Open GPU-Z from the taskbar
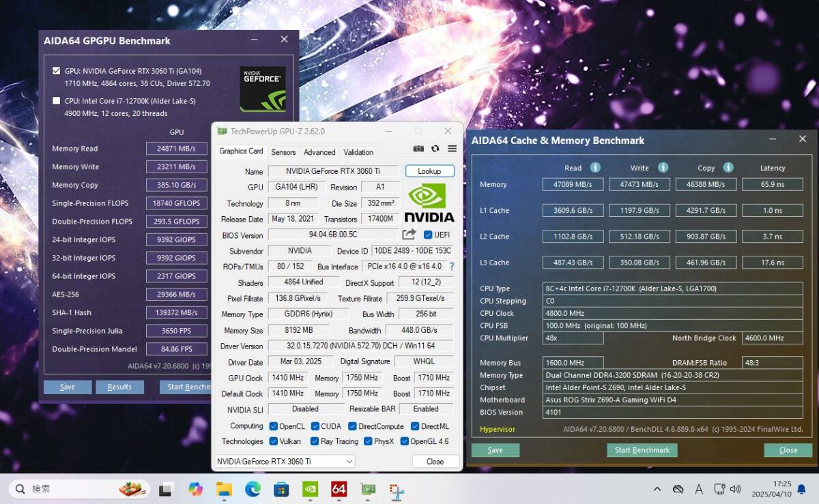Image resolution: width=819 pixels, height=504 pixels. [x=369, y=489]
